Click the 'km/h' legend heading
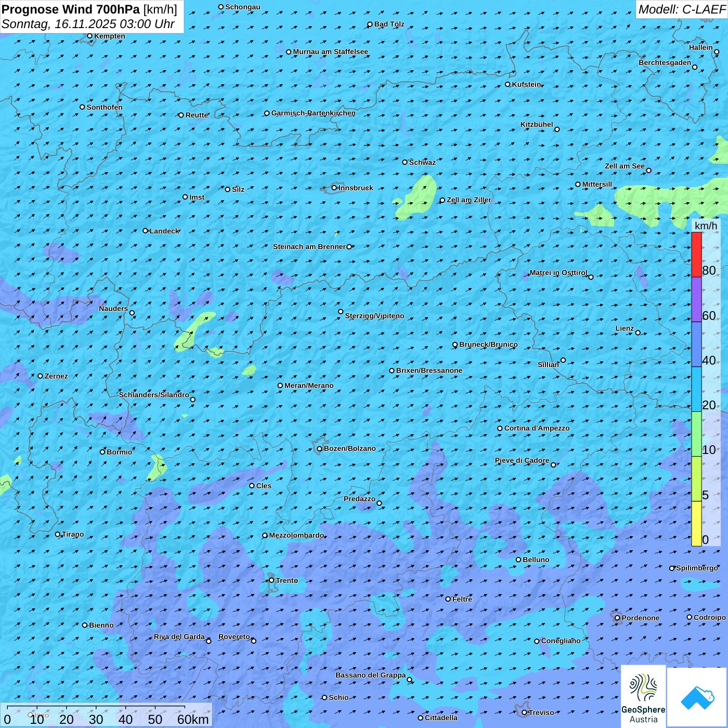 click(x=706, y=226)
